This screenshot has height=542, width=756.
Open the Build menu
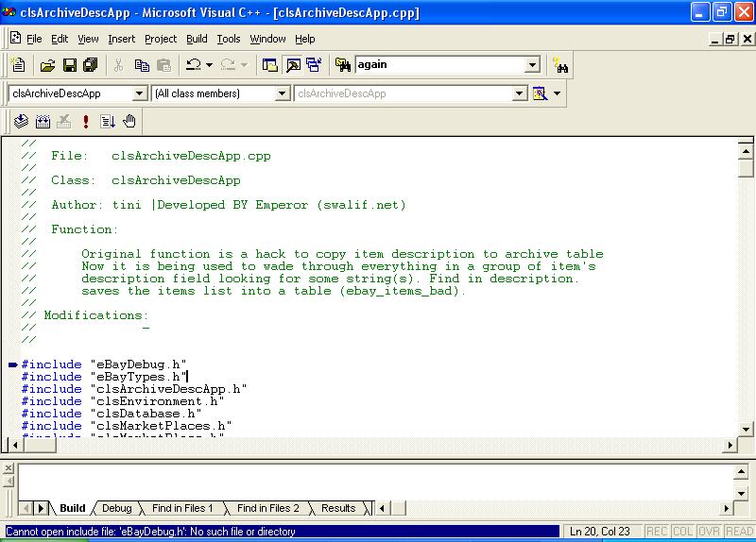click(197, 39)
